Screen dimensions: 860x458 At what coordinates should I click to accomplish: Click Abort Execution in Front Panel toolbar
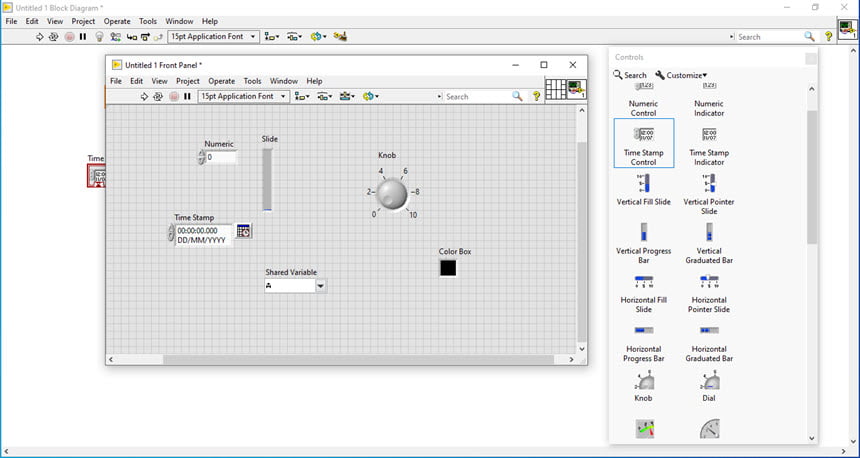[x=174, y=97]
